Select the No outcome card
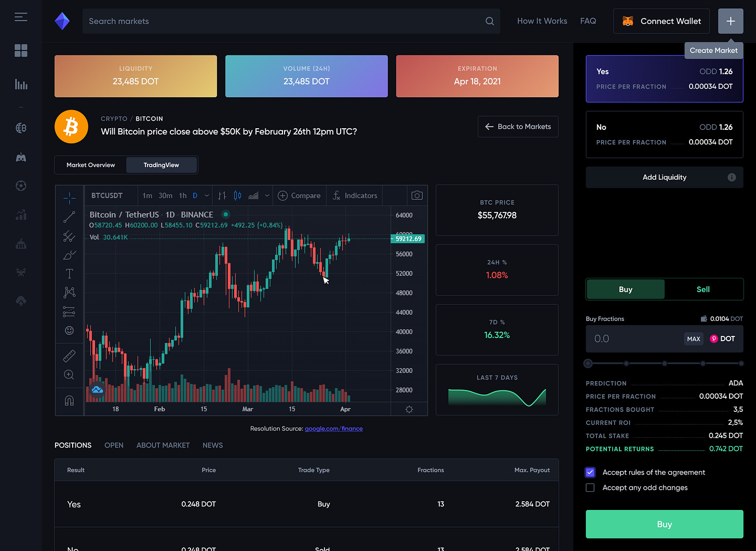The image size is (756, 551). (x=665, y=135)
